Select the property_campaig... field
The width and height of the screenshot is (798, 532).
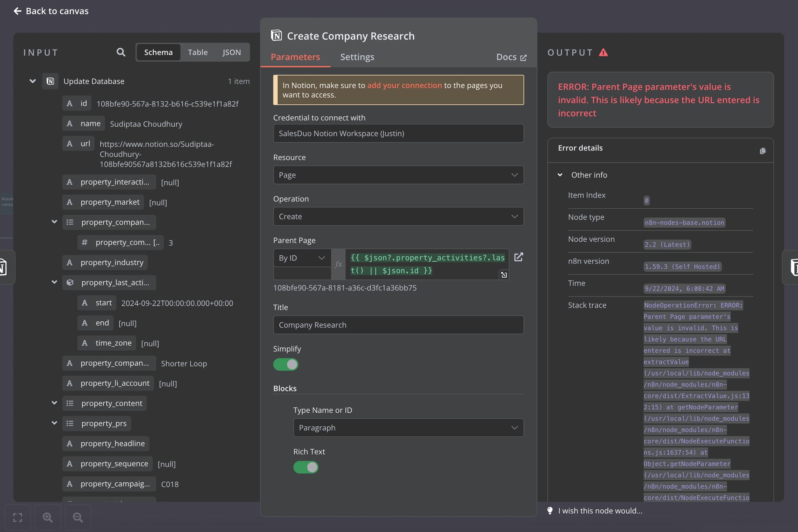(109, 484)
